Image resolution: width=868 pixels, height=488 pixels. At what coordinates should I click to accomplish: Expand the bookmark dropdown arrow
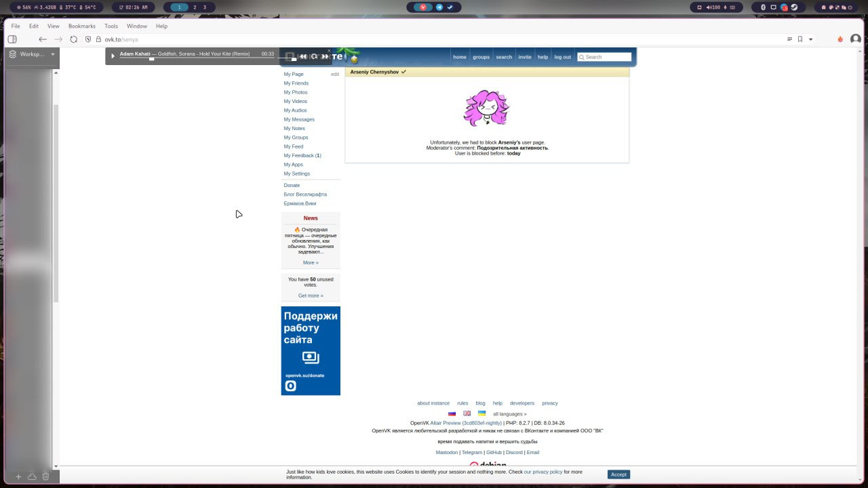[x=810, y=39]
